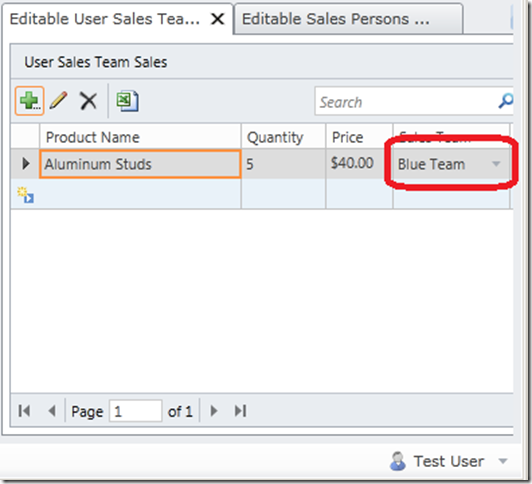Click the row selector arrow for Aluminum Studs
The width and height of the screenshot is (532, 484).
[x=25, y=163]
